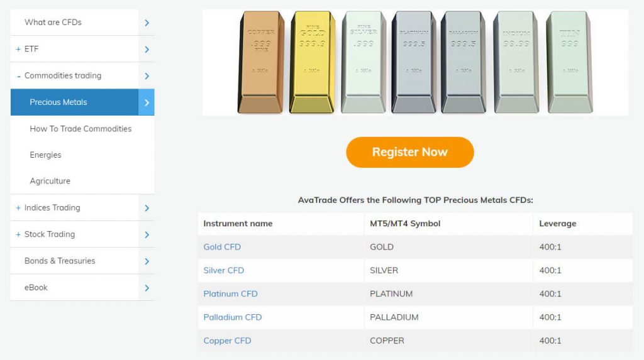Click the fine silver bar image
Screen dimensions: 644x360
[x=364, y=62]
